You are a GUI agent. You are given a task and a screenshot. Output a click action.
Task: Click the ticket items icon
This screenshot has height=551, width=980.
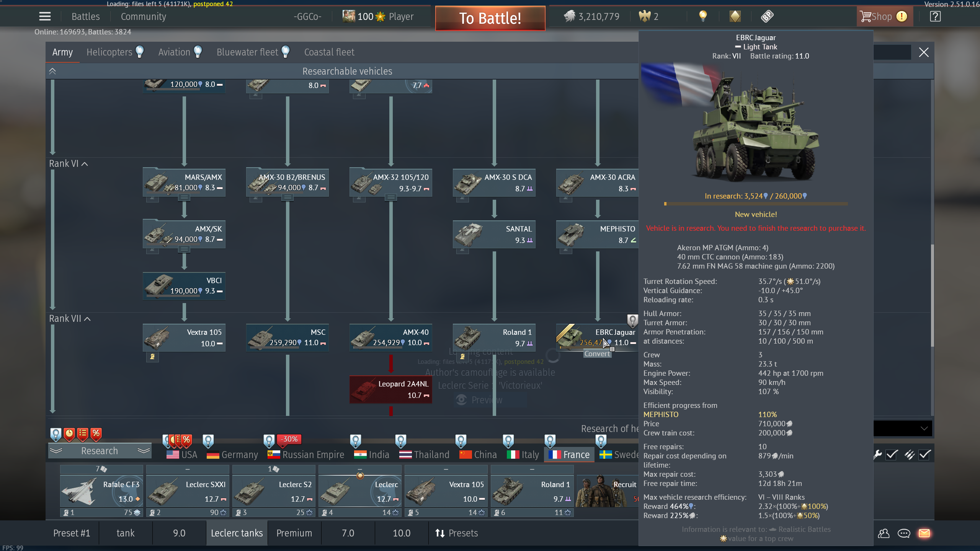767,16
